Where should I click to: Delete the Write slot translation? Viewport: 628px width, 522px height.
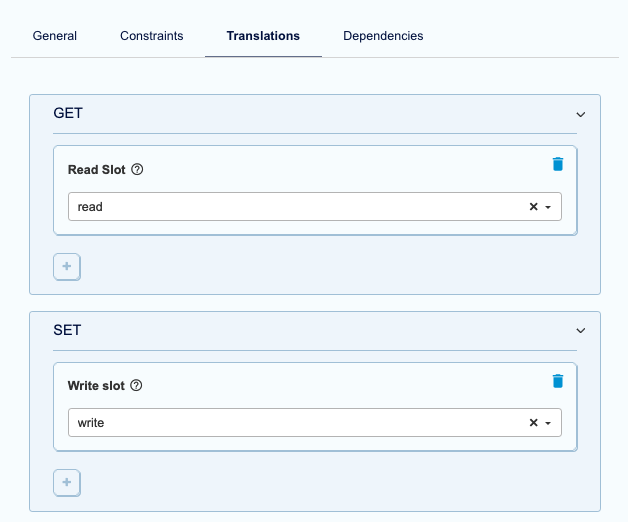558,381
